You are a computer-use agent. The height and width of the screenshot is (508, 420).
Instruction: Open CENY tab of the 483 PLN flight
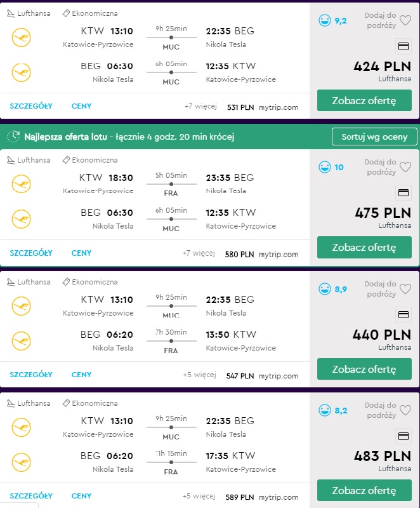pos(82,496)
